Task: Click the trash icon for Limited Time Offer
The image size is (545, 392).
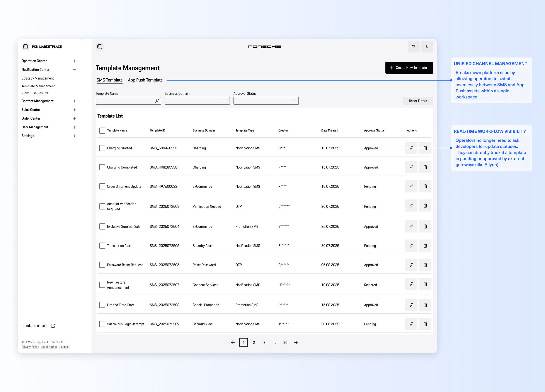Action: (x=425, y=305)
